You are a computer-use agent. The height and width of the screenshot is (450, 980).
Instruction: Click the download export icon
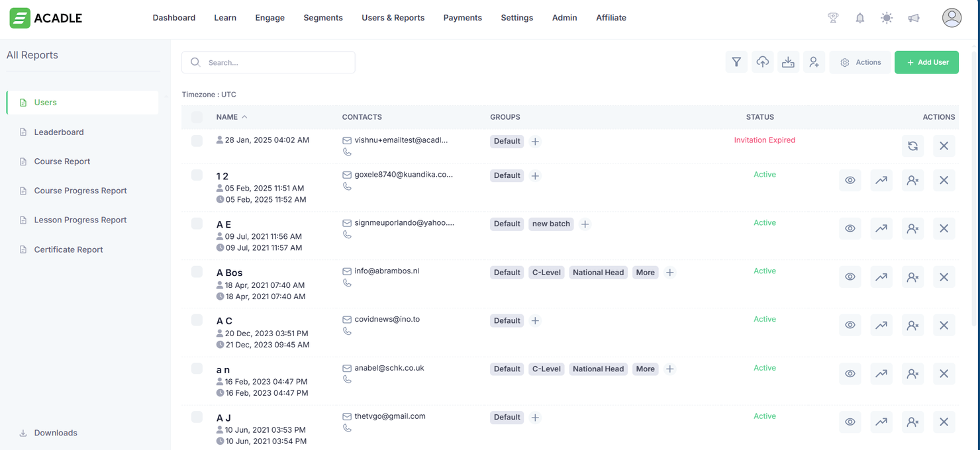788,62
